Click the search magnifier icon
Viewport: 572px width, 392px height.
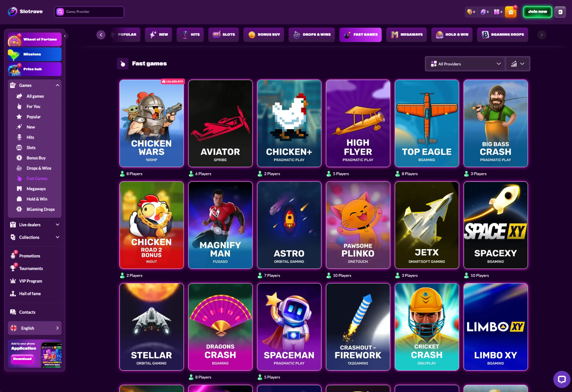[x=60, y=12]
